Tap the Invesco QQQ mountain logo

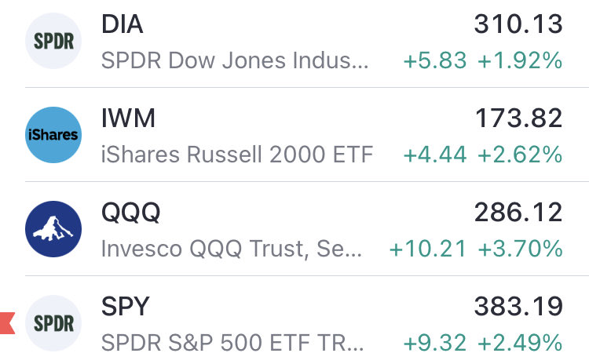point(53,229)
